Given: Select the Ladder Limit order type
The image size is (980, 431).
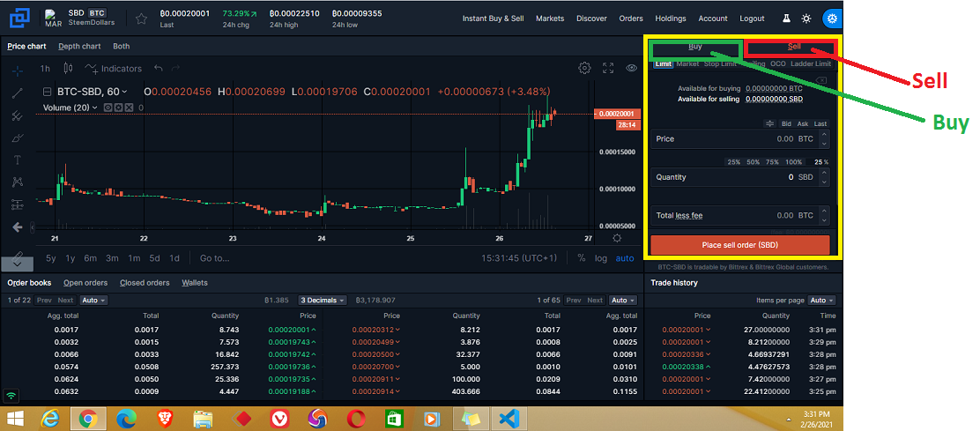Looking at the screenshot, I should coord(811,63).
